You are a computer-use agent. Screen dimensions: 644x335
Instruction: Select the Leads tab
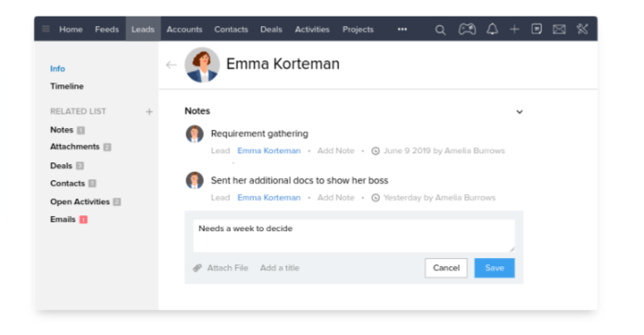(143, 29)
